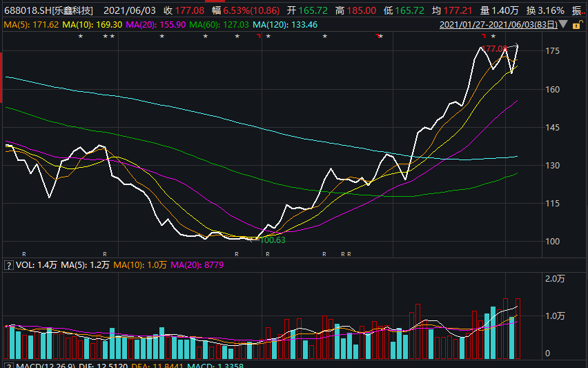Click the leftmost star event marker
588x368 pixels.
[80, 37]
